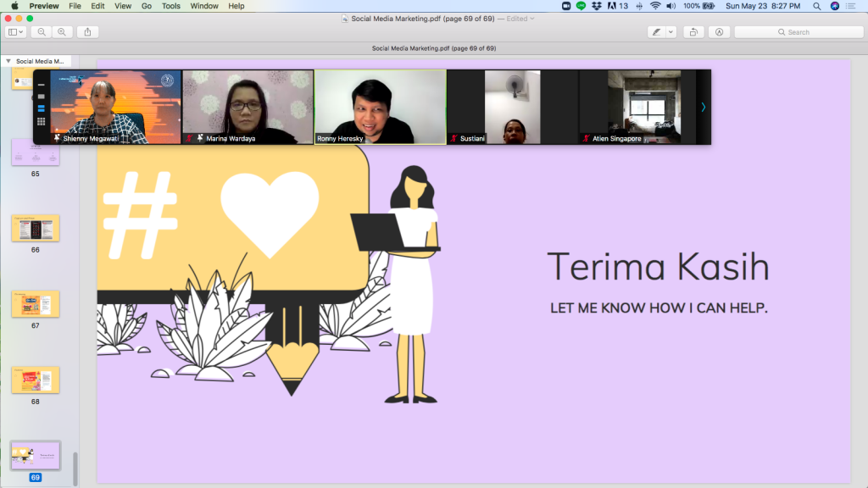
Task: Click the Rotate page toolbar icon
Action: point(694,32)
